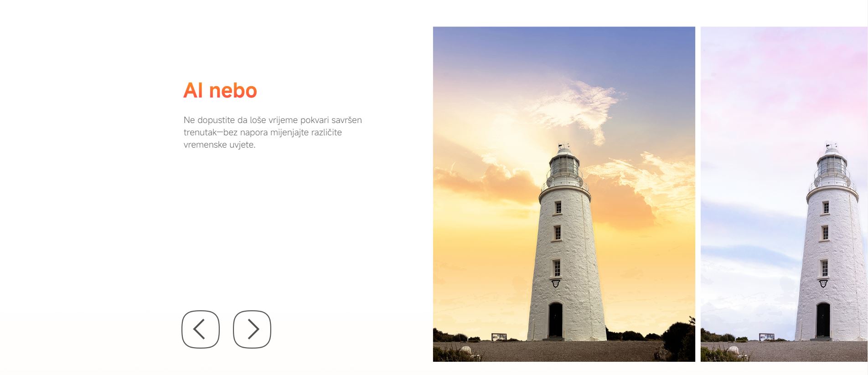Click the middle window of sunset lighthouse
Viewport: 868px width, 375px height.
(x=557, y=233)
